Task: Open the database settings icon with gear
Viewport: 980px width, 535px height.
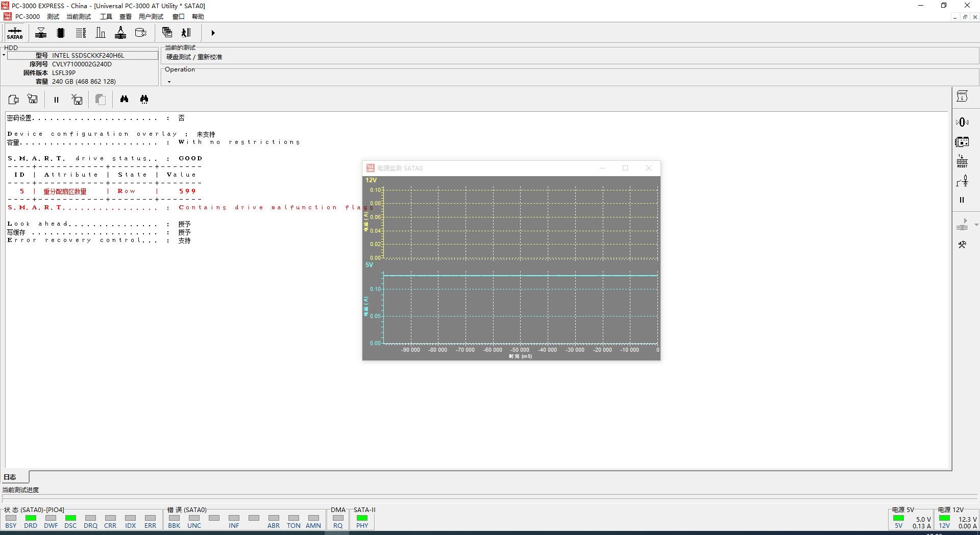Action: [140, 33]
